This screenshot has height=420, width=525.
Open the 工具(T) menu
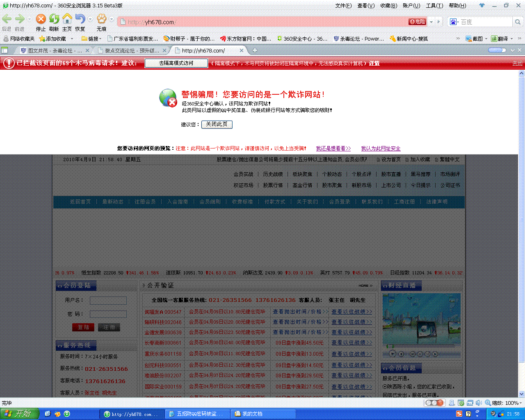pyautogui.click(x=434, y=5)
